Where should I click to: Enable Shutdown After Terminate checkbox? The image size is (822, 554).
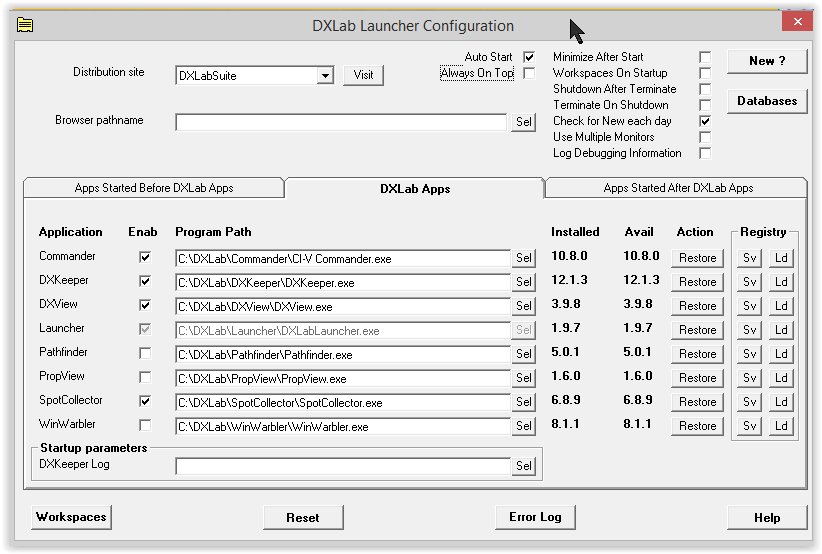(705, 89)
